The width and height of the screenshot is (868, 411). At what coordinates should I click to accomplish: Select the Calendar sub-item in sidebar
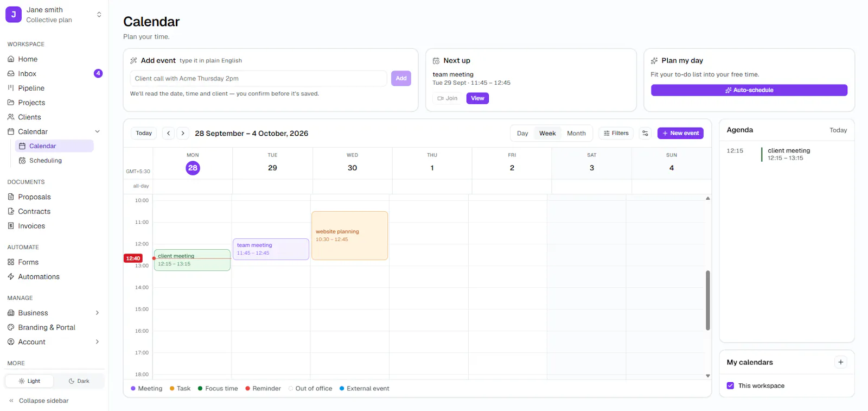pyautogui.click(x=54, y=146)
